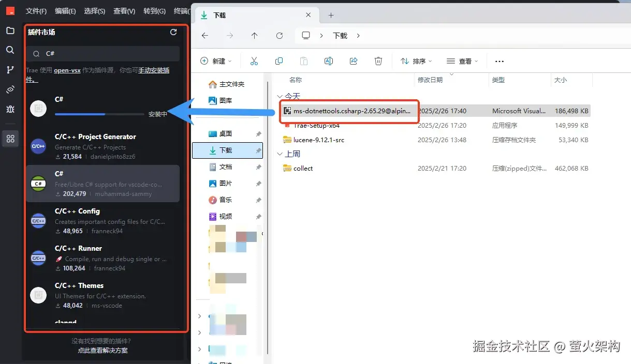Open the C/C++ Config plugin title
631x364 pixels.
(77, 211)
